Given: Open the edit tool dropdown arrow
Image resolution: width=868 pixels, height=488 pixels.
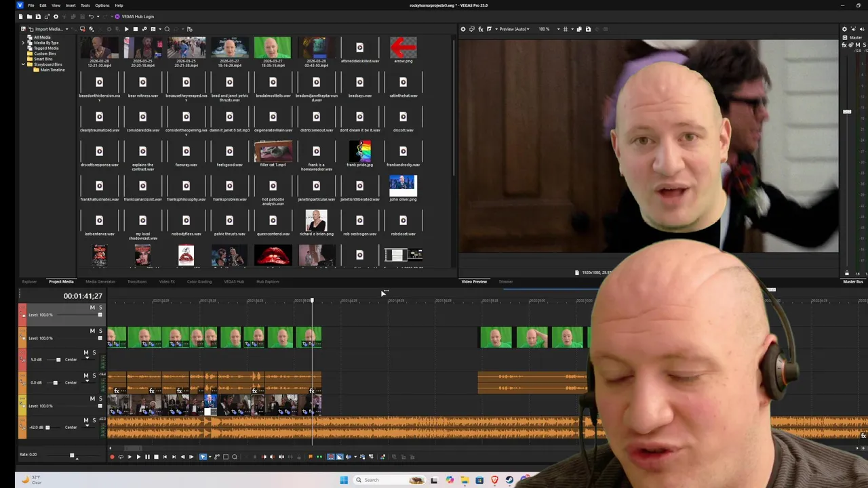Looking at the screenshot, I should (210, 457).
